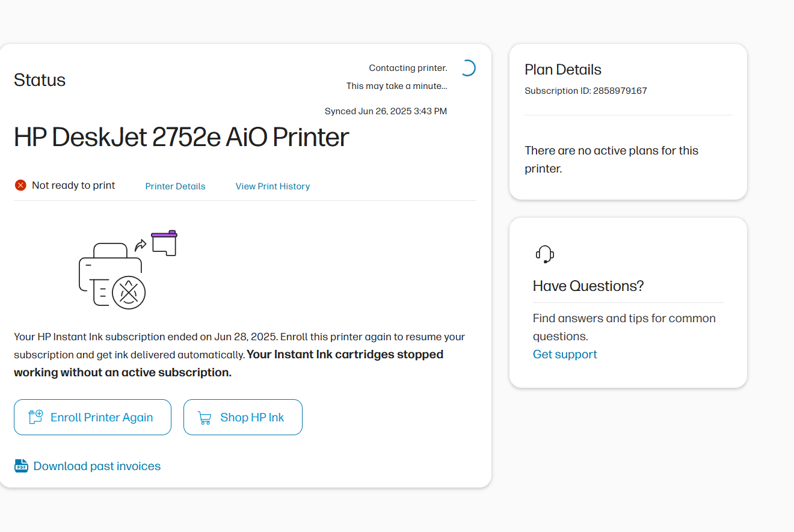
Task: Click the red Not ready to print icon
Action: (20, 185)
